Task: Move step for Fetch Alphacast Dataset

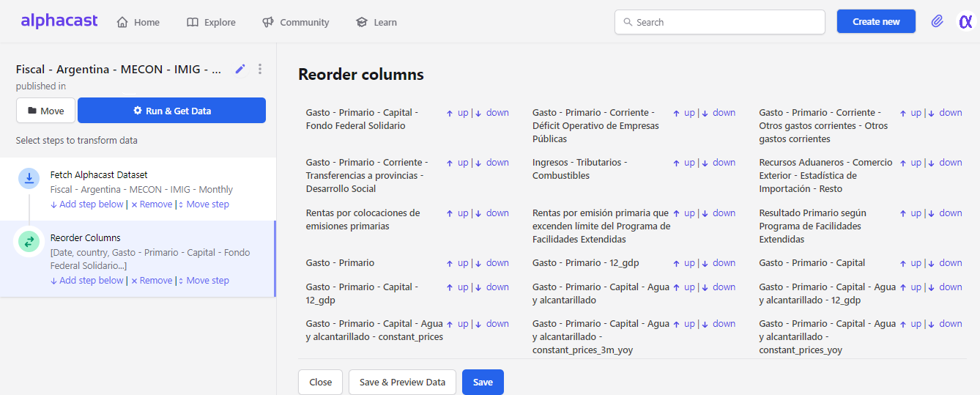Action: (x=204, y=204)
